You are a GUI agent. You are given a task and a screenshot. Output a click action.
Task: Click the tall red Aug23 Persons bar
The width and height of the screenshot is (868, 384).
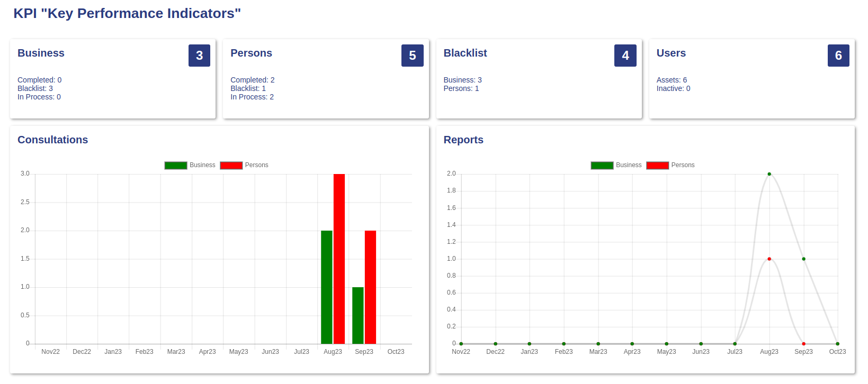[x=339, y=259]
